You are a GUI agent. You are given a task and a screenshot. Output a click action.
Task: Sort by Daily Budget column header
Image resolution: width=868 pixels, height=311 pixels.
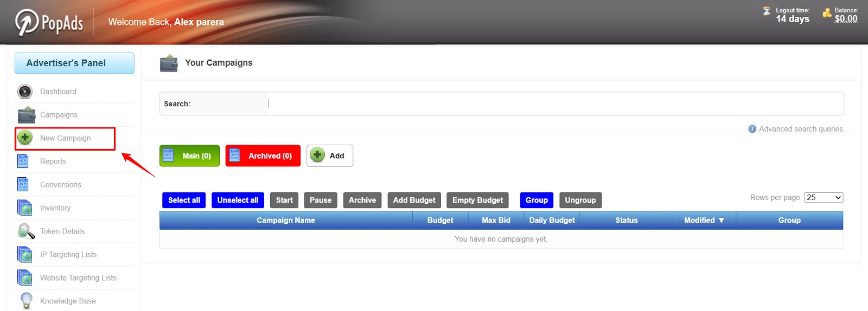552,221
